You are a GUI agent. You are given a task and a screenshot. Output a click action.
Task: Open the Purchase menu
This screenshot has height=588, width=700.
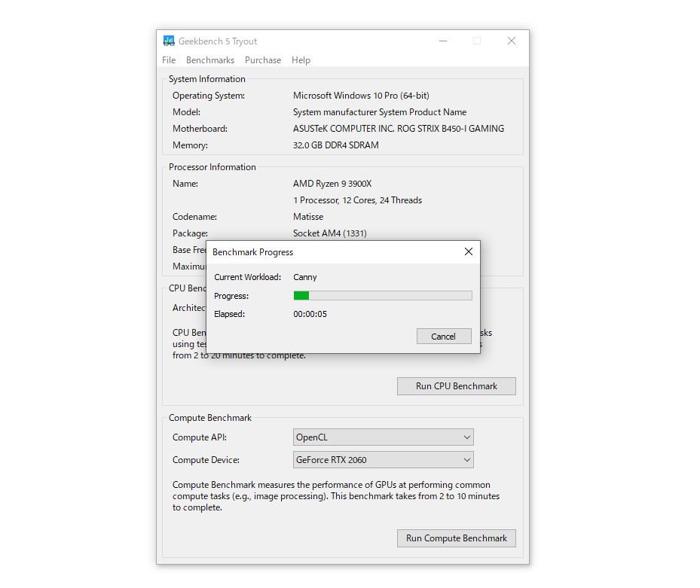click(262, 60)
